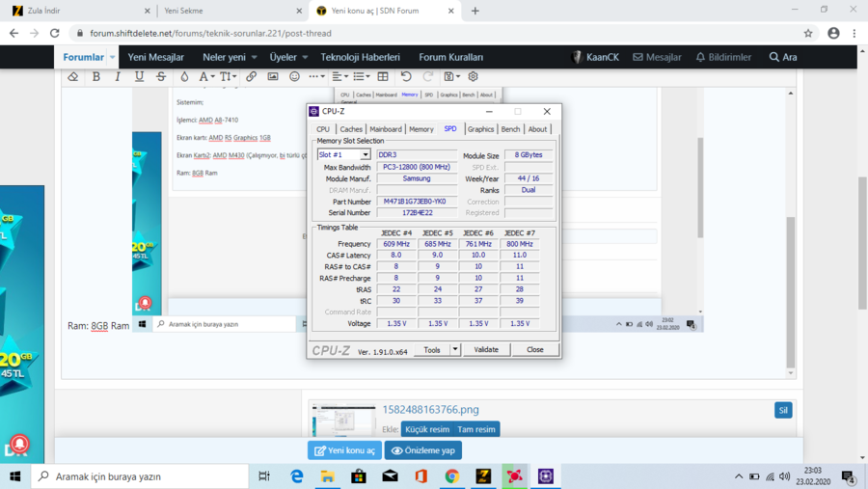Reload the page in browser
868x489 pixels.
coord(55,33)
